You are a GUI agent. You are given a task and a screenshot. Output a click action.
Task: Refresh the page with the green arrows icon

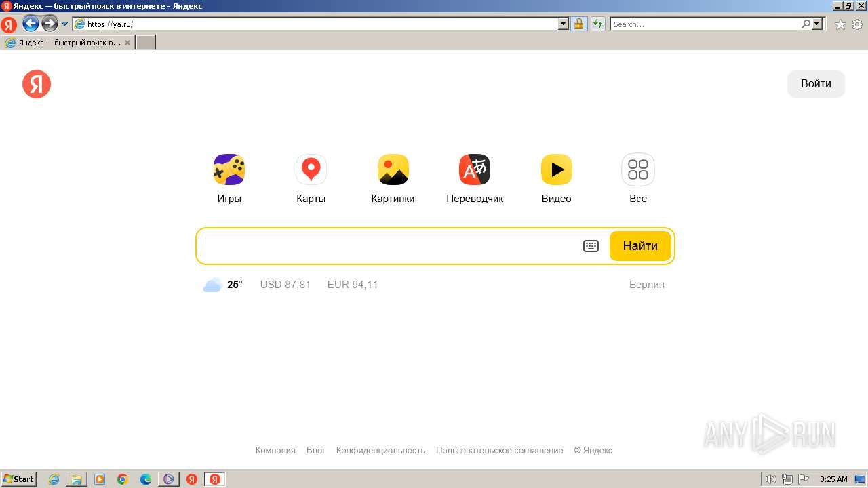(597, 24)
